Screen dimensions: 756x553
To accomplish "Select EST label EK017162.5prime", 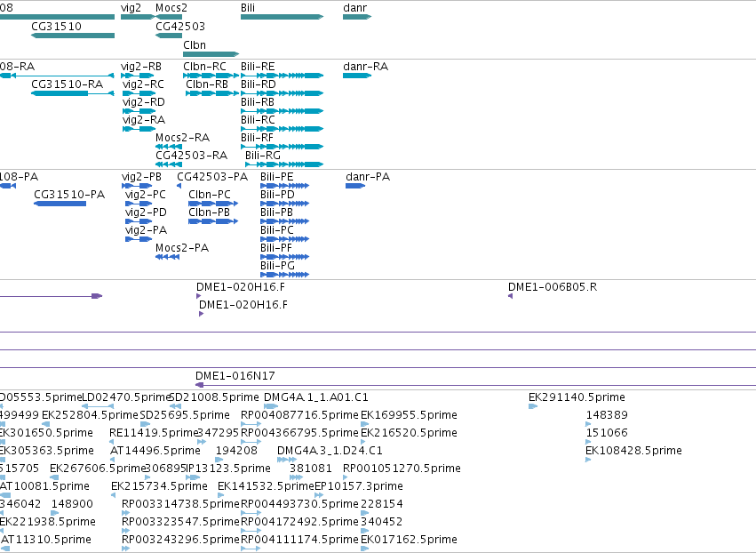I will (409, 540).
